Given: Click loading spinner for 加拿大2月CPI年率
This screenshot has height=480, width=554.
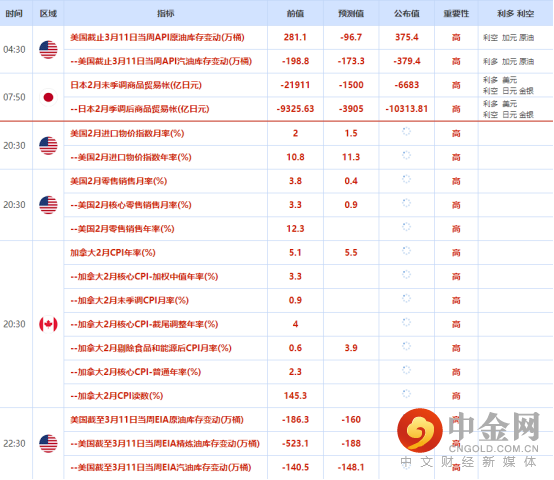Looking at the screenshot, I should click(x=406, y=250).
